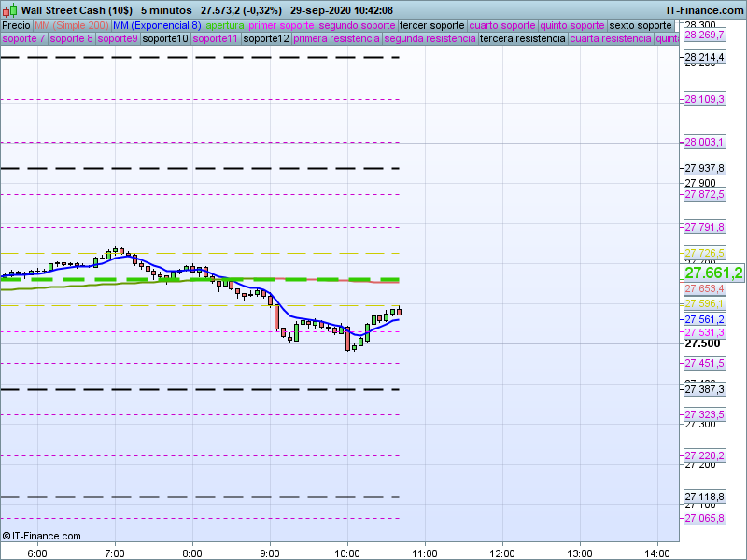This screenshot has height=560, width=747.
Task: Click the cuarto soporte label
Action: coord(502,26)
